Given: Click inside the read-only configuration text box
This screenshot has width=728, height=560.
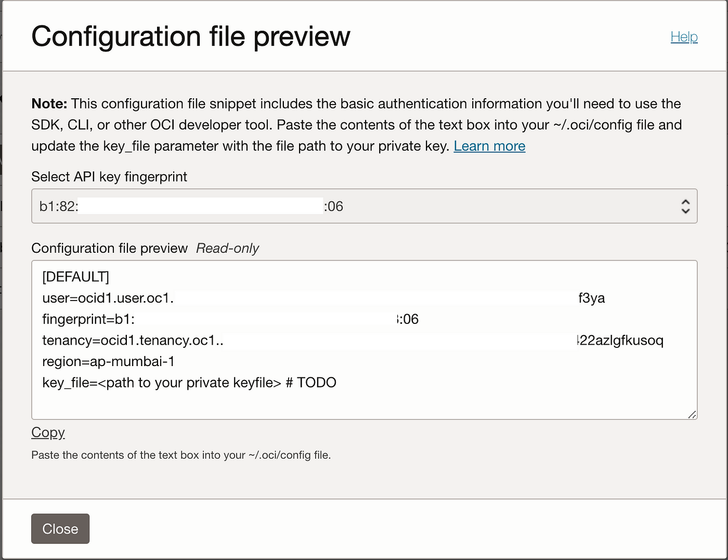Looking at the screenshot, I should pos(364,340).
